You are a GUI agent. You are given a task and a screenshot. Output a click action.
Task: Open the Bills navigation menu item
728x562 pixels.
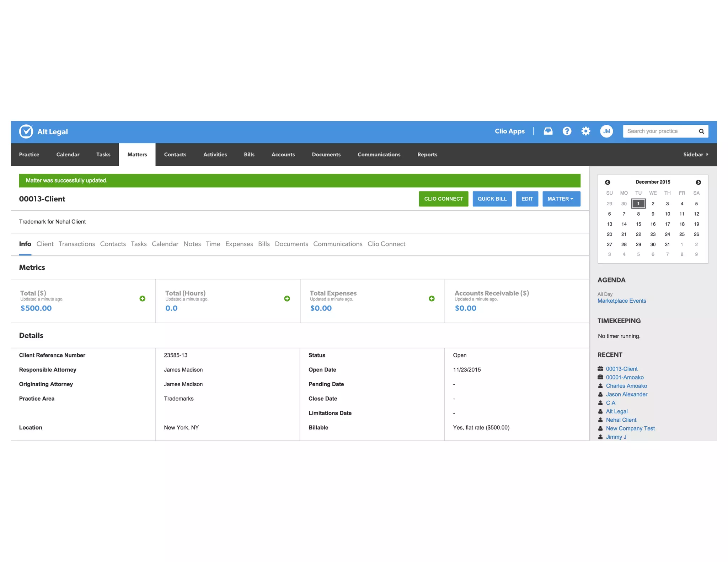point(249,155)
